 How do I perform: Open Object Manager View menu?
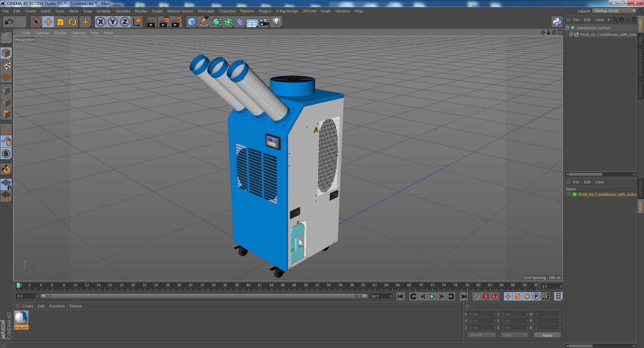599,20
